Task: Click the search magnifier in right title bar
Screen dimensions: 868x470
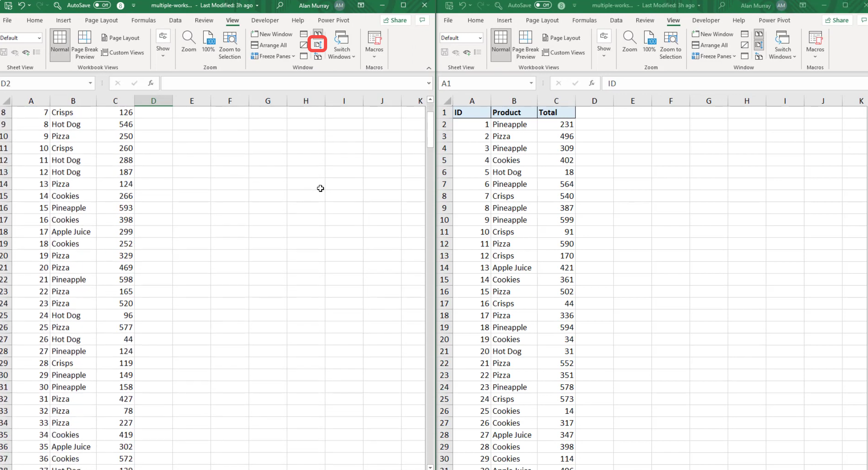Action: 722,5
